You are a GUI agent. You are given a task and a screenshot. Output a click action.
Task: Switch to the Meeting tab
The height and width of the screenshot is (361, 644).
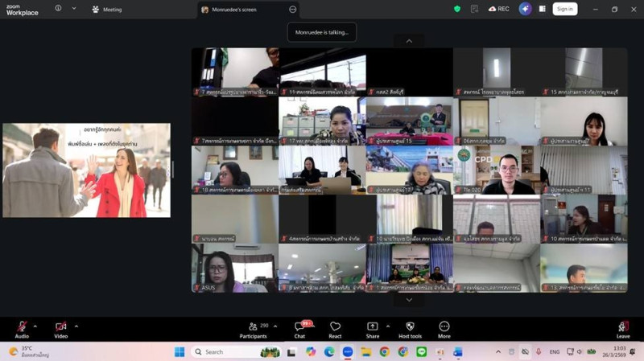tap(107, 10)
